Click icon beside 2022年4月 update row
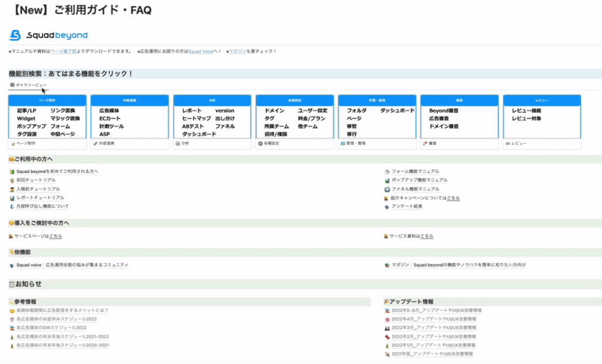Screen dimensions: 602x364 pyautogui.click(x=387, y=320)
